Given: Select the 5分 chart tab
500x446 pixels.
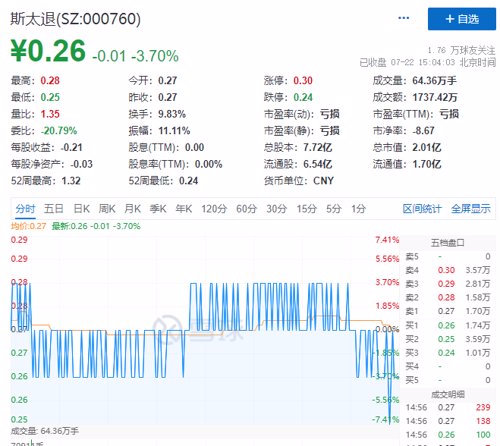Looking at the screenshot, I should (x=334, y=209).
